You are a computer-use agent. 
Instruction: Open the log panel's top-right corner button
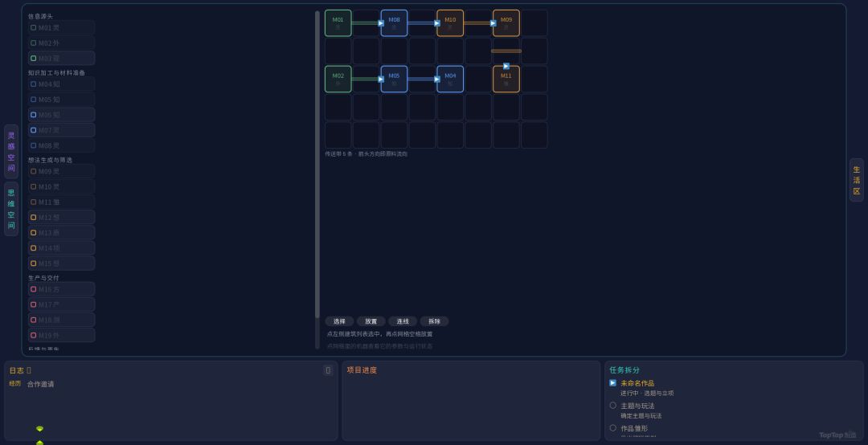328,370
